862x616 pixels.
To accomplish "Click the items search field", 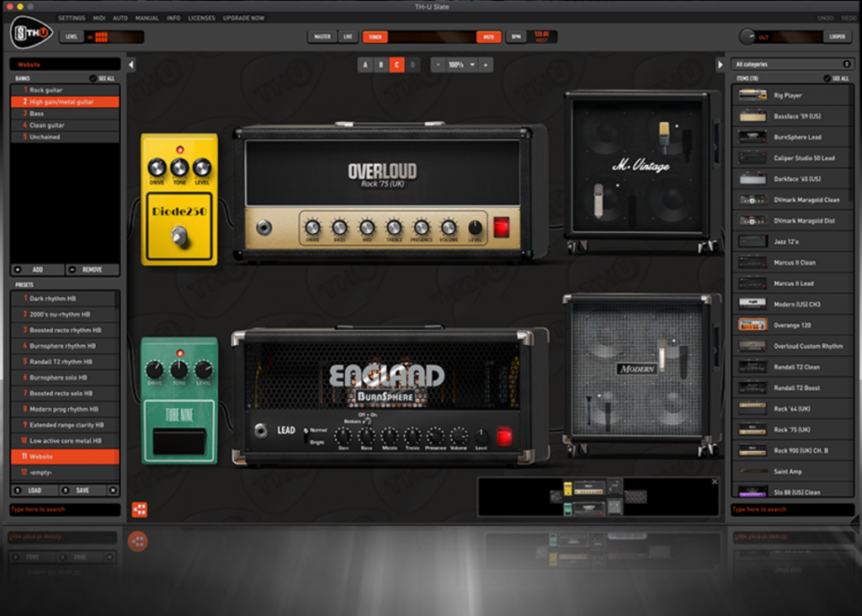I will tap(792, 509).
